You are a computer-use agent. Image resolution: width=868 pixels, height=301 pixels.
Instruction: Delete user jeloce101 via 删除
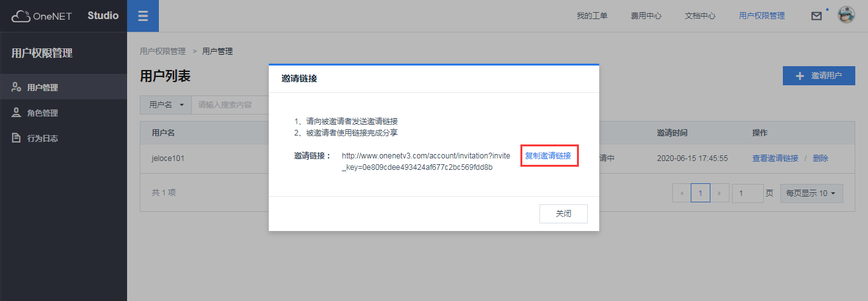tap(820, 158)
